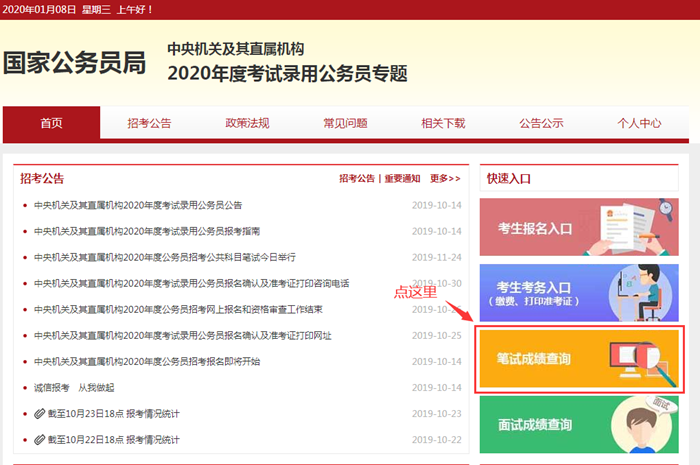Select the 首页 navigation tab

point(51,124)
